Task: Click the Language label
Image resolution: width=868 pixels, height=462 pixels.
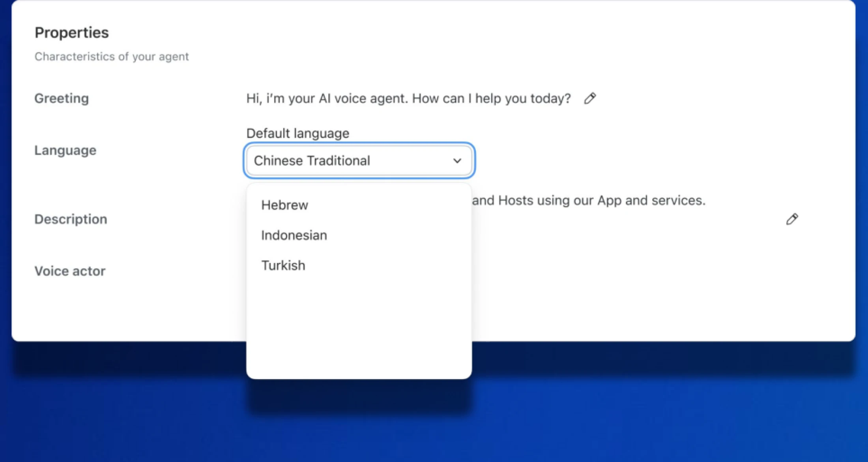Action: [x=65, y=150]
